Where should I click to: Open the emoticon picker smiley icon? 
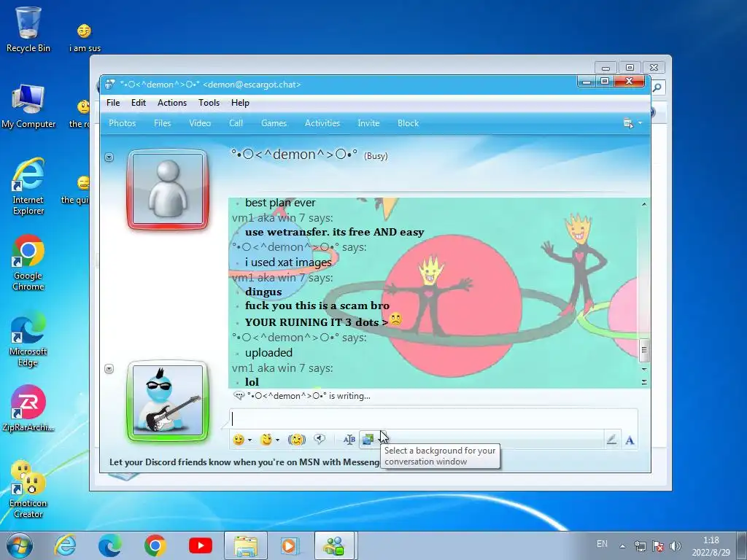click(239, 440)
